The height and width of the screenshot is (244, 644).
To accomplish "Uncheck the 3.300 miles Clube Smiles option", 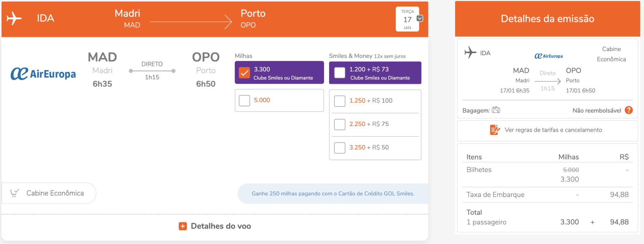I will pos(244,73).
